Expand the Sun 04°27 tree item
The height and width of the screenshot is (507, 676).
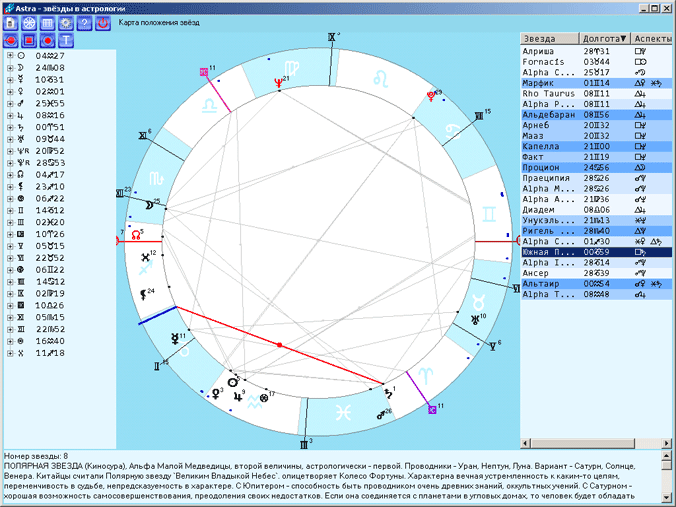[x=10, y=56]
